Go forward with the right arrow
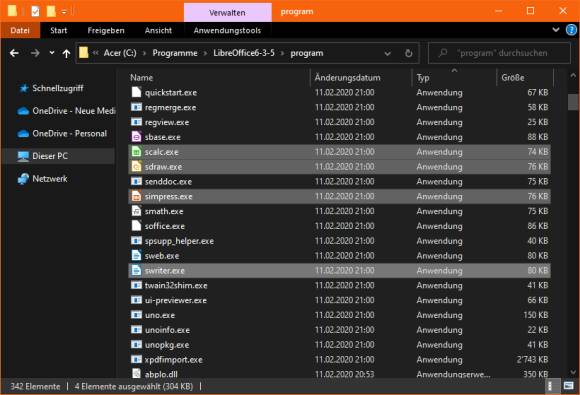The image size is (580, 395). coord(35,53)
